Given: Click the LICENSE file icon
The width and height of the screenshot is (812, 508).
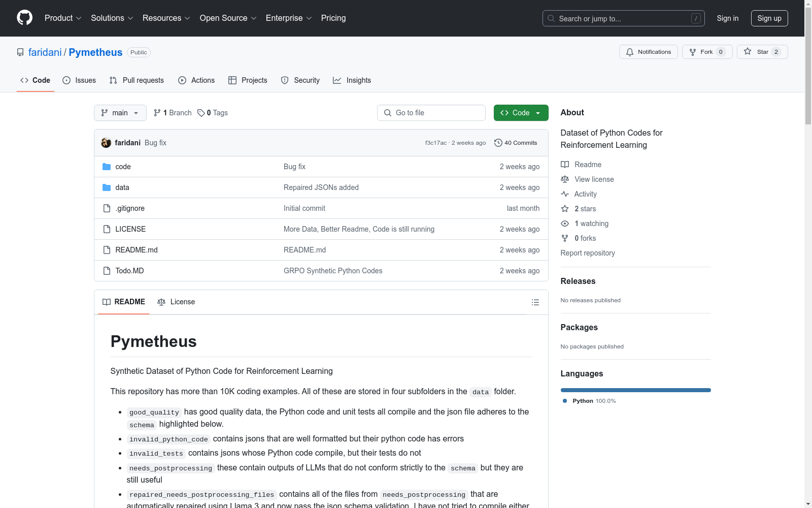Looking at the screenshot, I should (107, 229).
